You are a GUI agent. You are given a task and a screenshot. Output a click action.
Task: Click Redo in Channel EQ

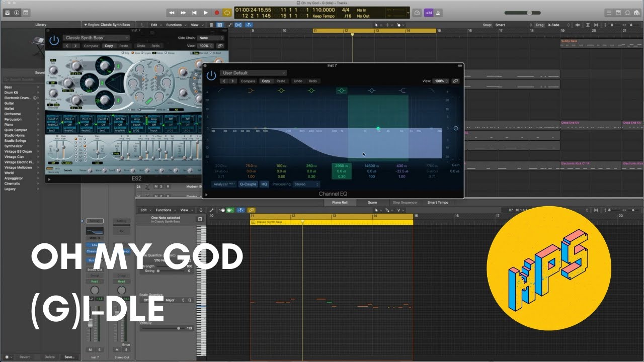312,81
